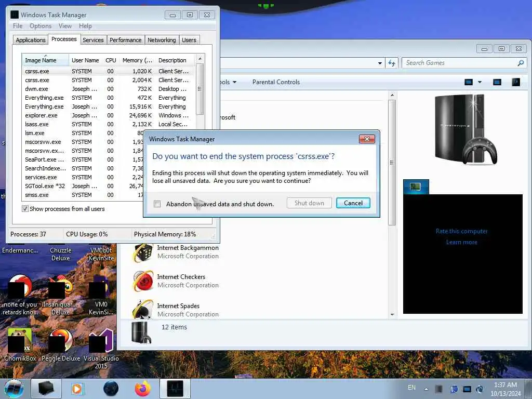Click the disabled Shut down button
The height and width of the screenshot is (399, 532).
(309, 203)
